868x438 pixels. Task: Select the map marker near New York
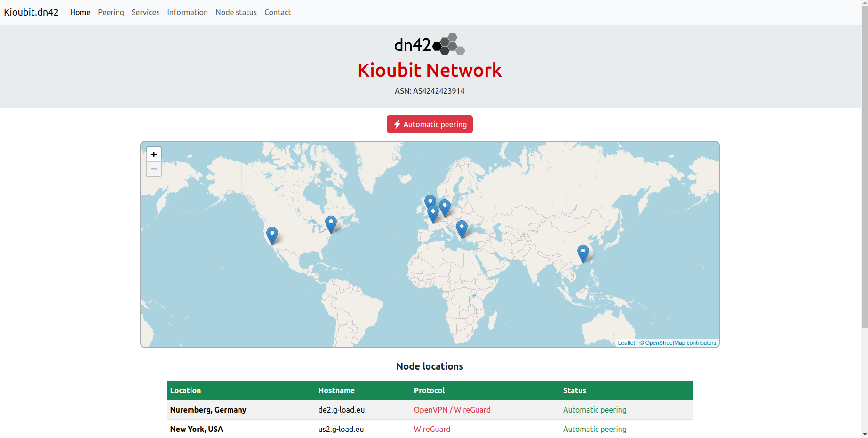331,223
